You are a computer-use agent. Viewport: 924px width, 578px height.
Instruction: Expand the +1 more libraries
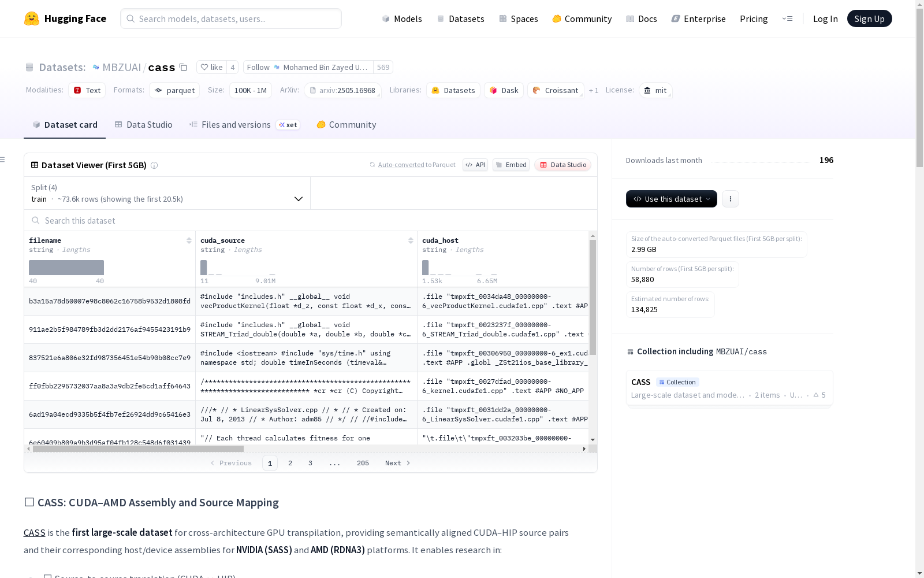point(594,90)
